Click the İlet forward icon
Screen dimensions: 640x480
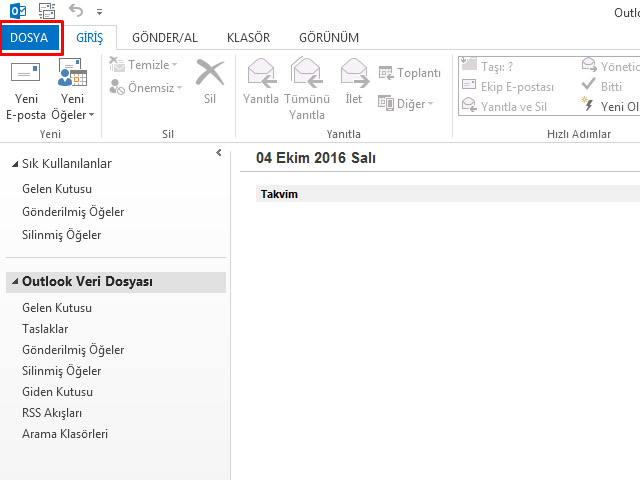coord(354,78)
